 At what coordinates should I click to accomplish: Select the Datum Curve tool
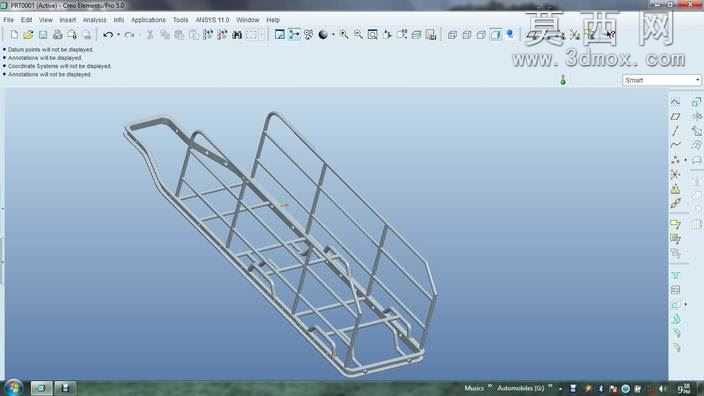(x=675, y=145)
